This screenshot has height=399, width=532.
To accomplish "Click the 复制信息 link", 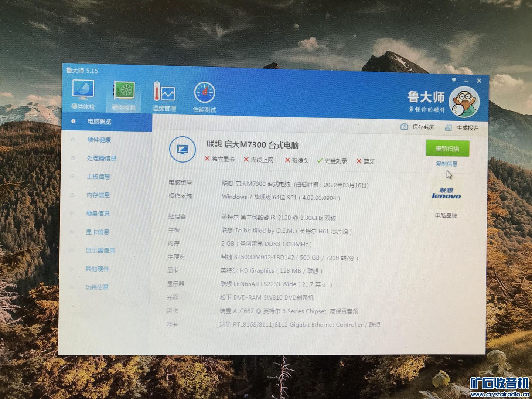I will [447, 164].
